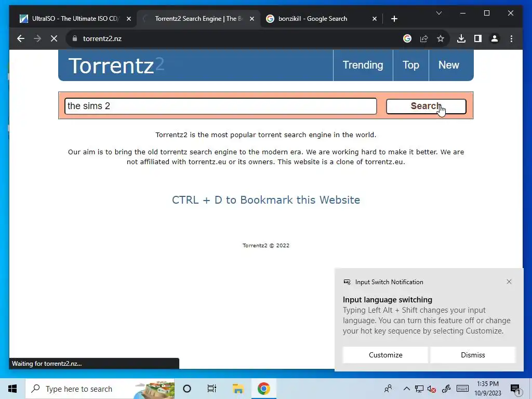Open a new browser tab
The image size is (532, 399).
point(394,19)
